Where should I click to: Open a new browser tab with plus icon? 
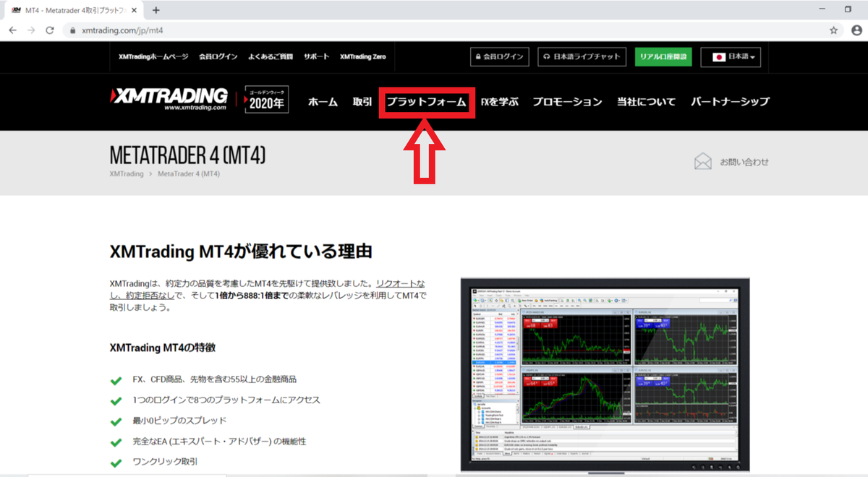tap(156, 10)
